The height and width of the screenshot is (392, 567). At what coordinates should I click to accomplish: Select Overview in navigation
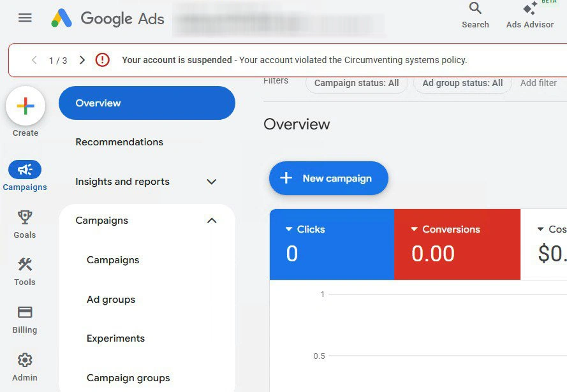(x=147, y=103)
